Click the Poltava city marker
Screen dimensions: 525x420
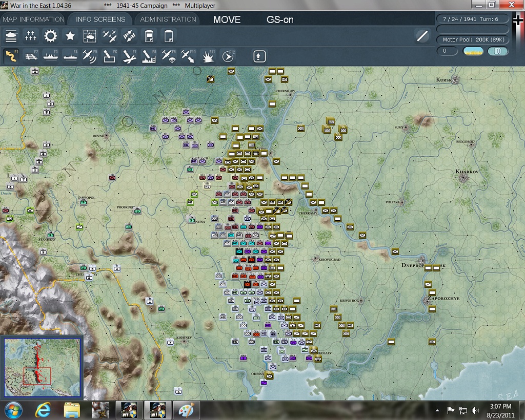(401, 202)
